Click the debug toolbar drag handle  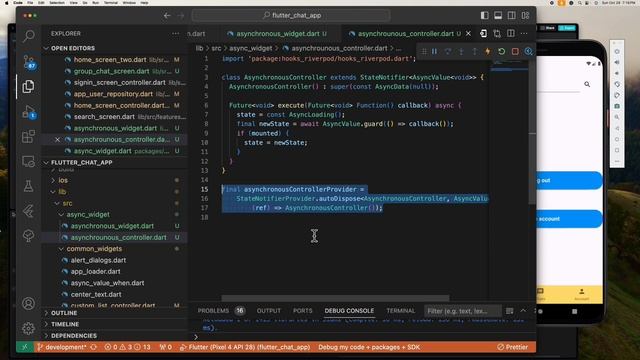point(424,51)
